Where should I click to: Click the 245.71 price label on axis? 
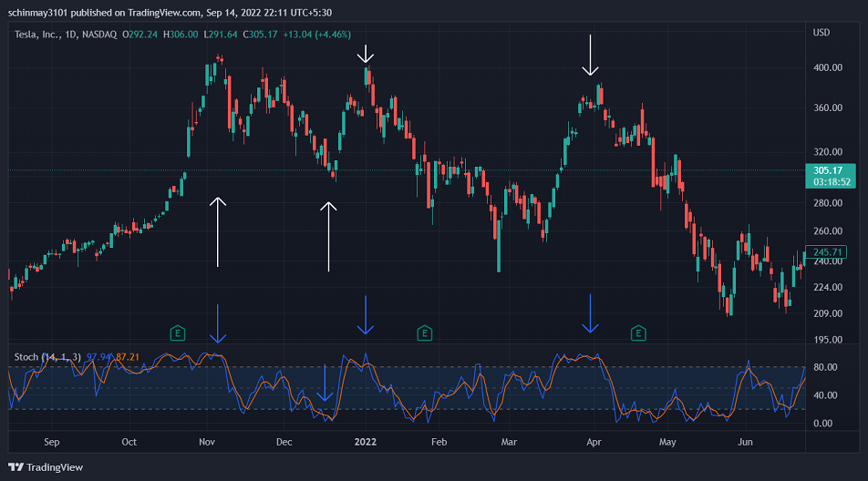click(x=826, y=252)
